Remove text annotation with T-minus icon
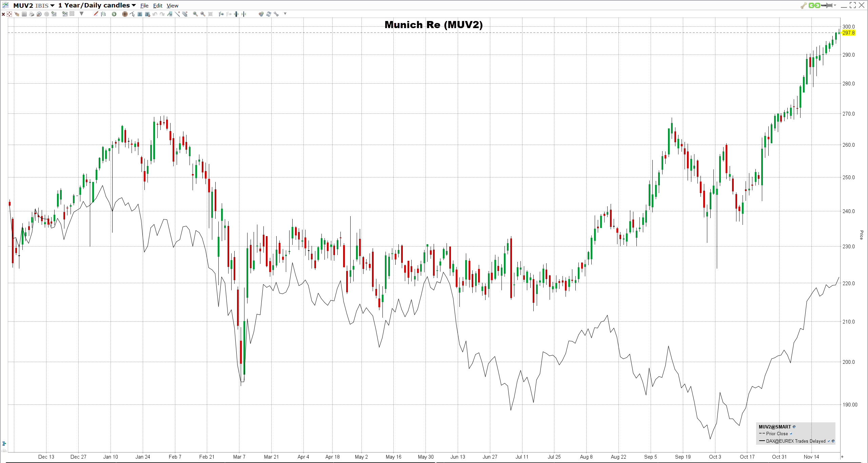Image resolution: width=868 pixels, height=463 pixels. click(147, 14)
